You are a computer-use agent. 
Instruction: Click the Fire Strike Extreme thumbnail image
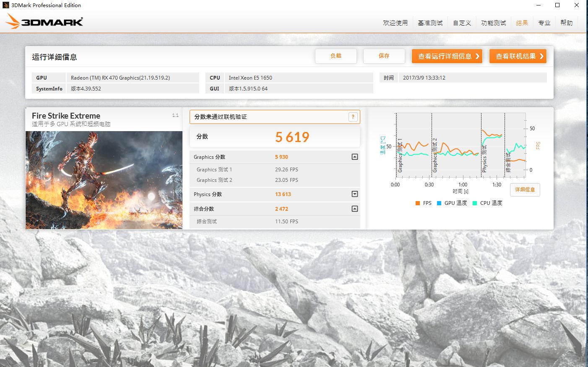(x=104, y=180)
